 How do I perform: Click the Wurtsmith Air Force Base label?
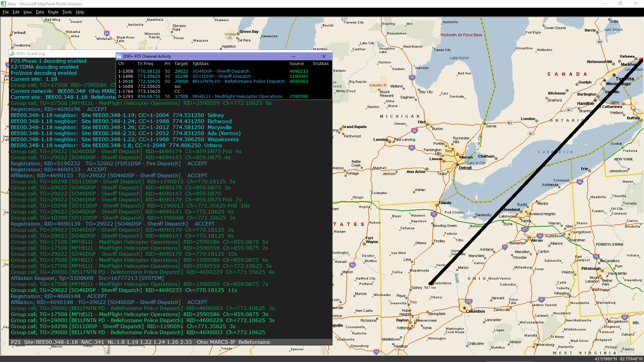pyautogui.click(x=461, y=35)
